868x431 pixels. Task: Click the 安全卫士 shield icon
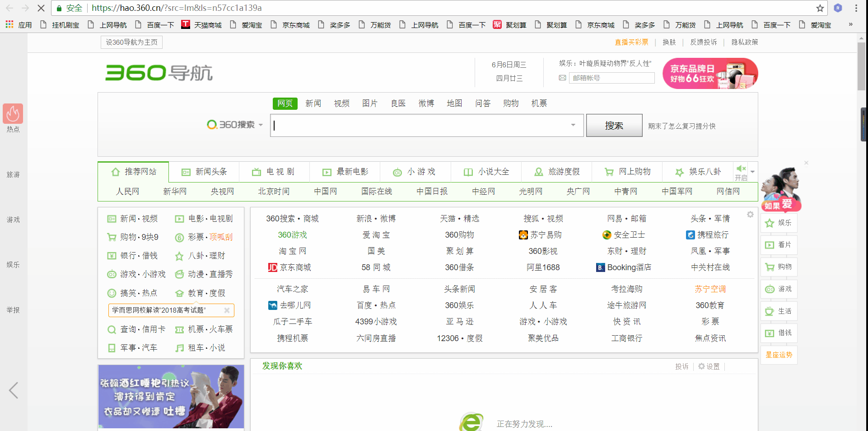[607, 235]
